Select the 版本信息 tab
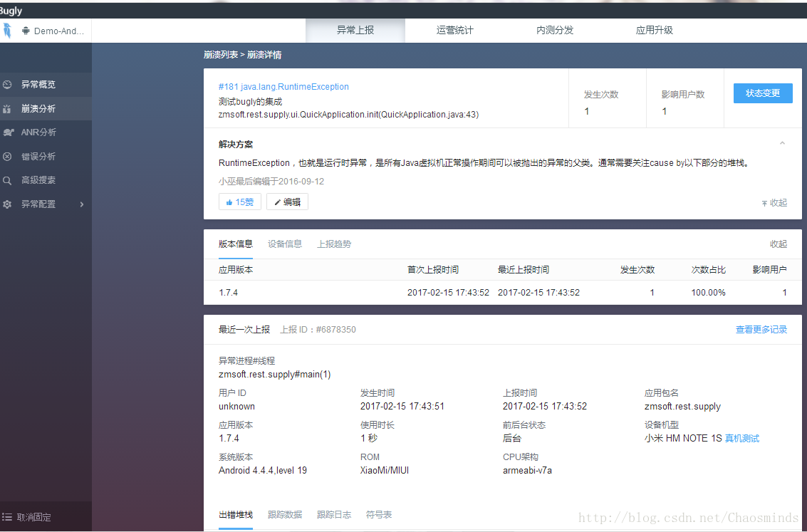This screenshot has width=807, height=532. (x=236, y=244)
